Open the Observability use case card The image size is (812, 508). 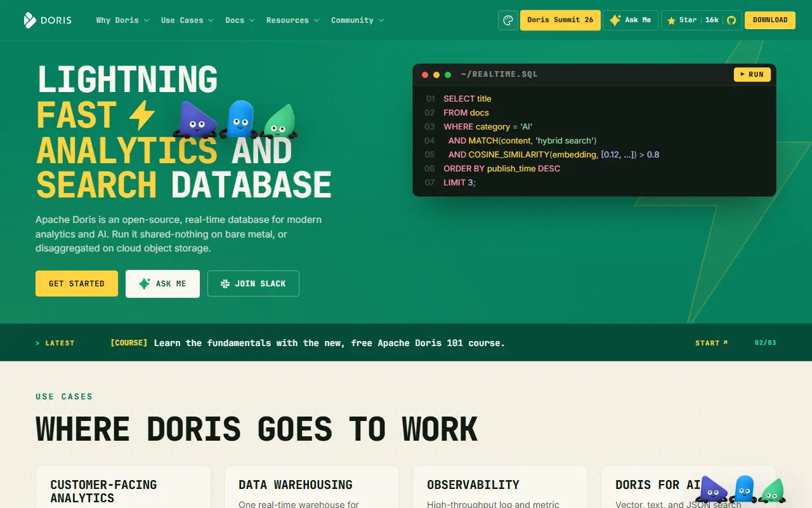(500, 487)
